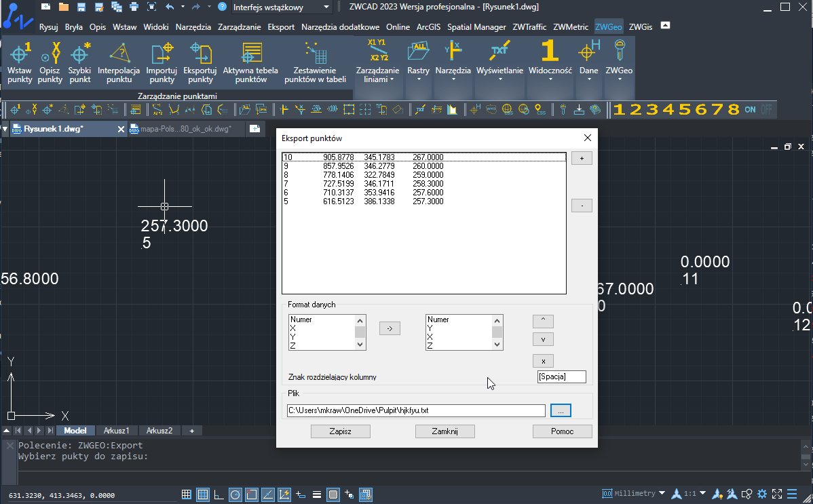Expand the Zarządzanie liniami dropdown
813x504 pixels.
377,62
